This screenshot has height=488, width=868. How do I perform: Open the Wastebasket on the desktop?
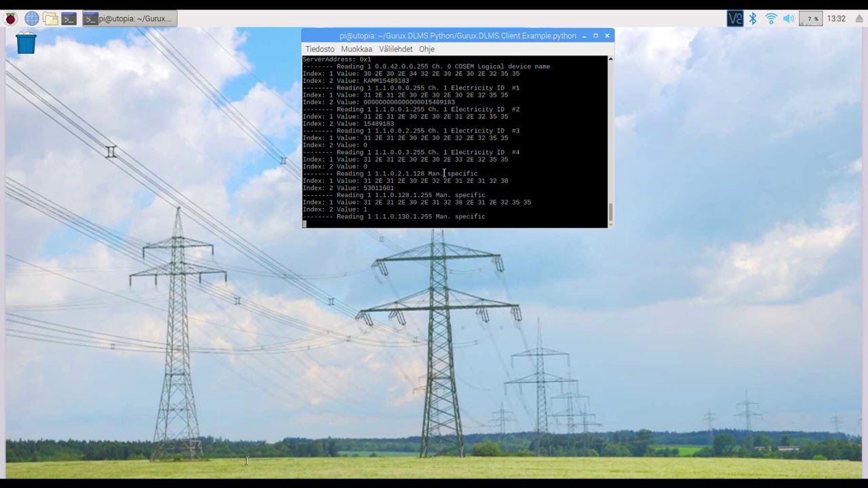click(26, 43)
